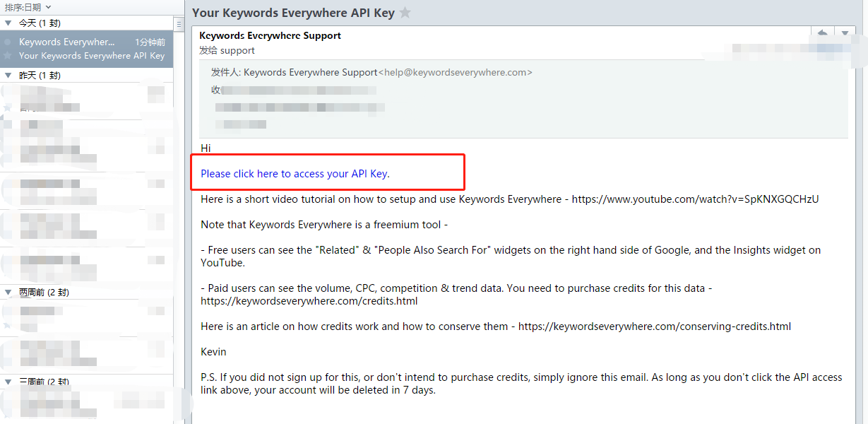The height and width of the screenshot is (424, 868).
Task: Click the reply arrow icon
Action: 822,33
